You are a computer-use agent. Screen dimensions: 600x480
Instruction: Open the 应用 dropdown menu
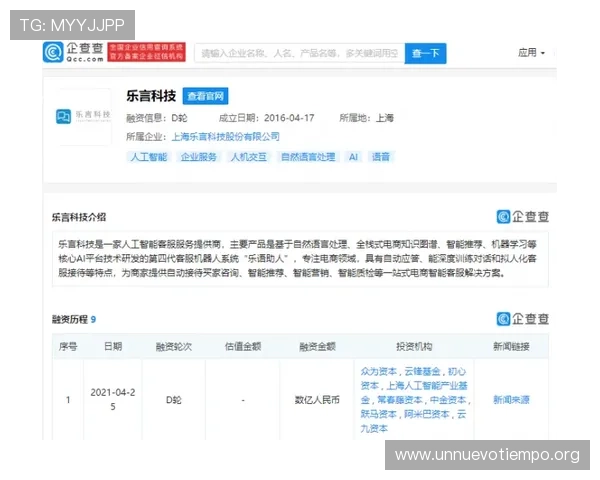coord(531,52)
